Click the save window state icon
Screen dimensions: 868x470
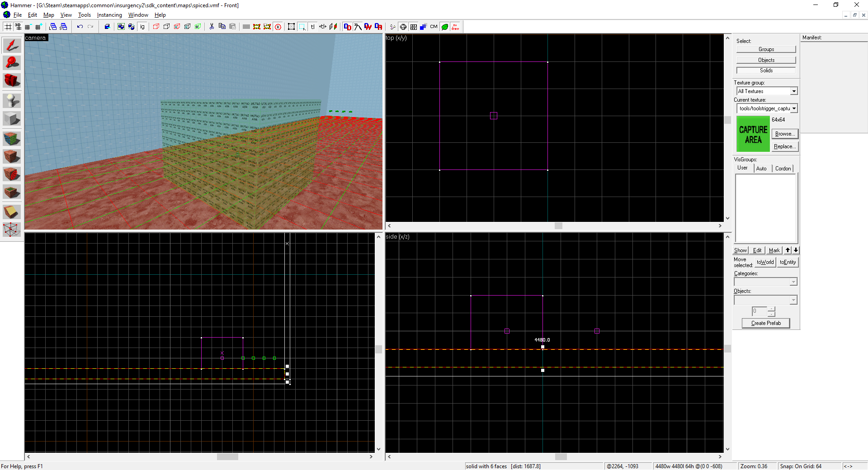click(x=63, y=27)
